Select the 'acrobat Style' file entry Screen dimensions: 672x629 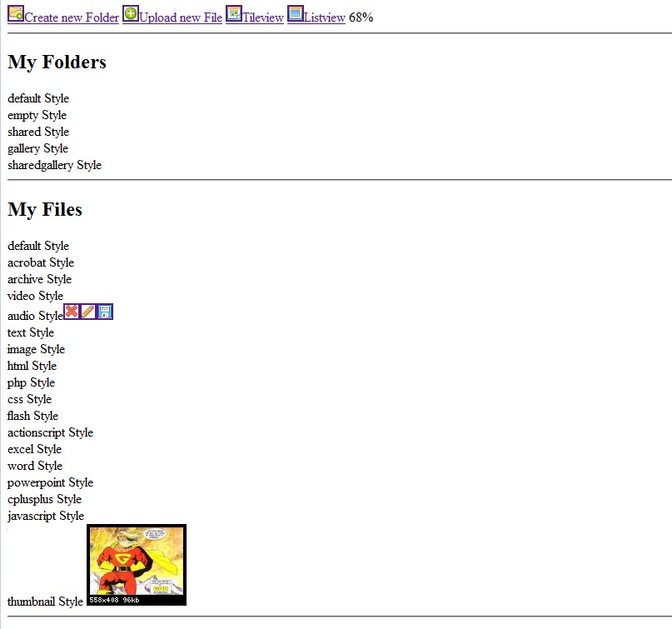pos(40,262)
